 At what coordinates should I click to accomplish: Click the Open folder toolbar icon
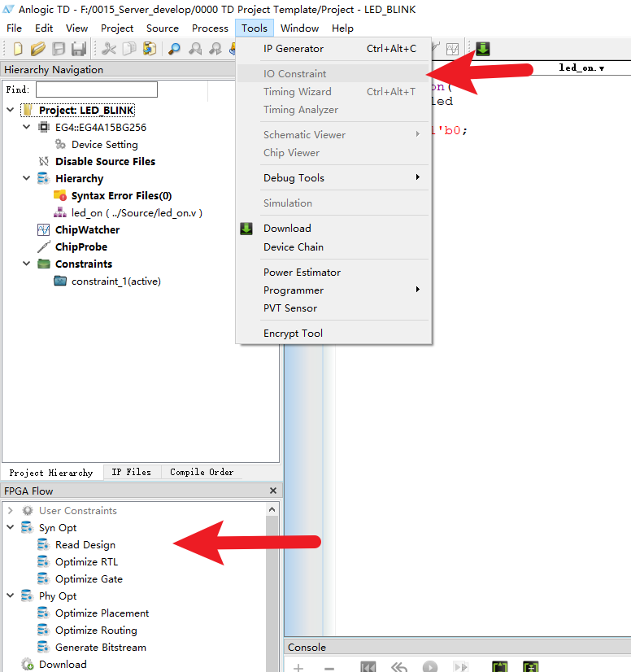coord(37,49)
